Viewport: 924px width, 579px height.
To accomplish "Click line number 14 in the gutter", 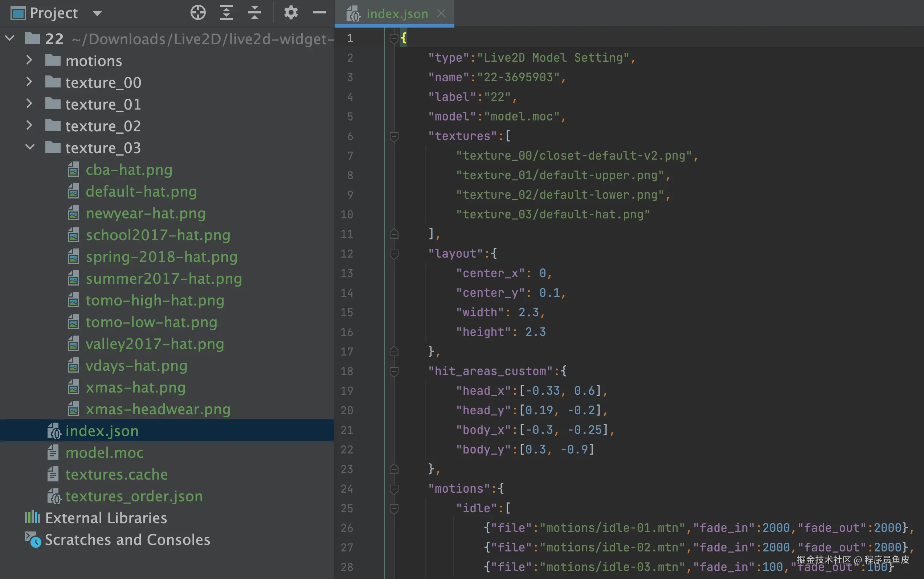I will [x=347, y=293].
